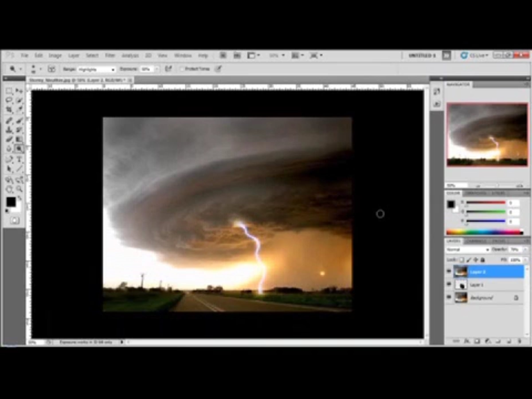Select the Horizontal Type tool
Viewport: 532px width, 399px height.
tap(19, 159)
